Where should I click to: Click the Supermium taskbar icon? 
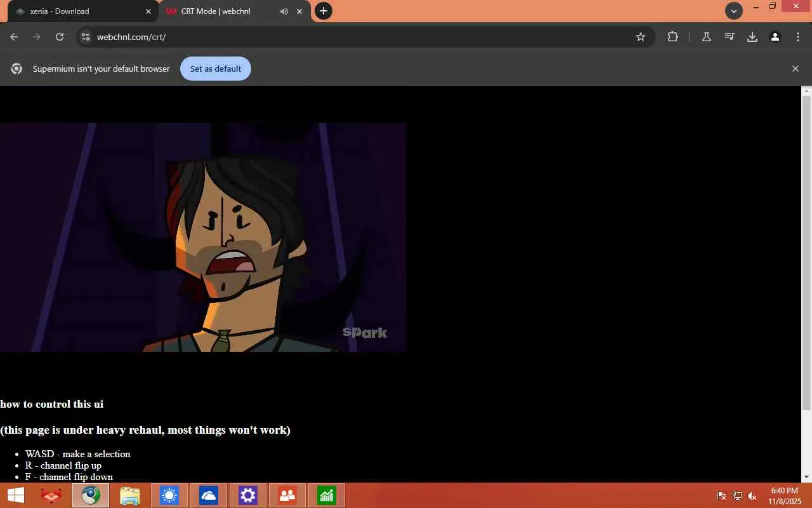[x=91, y=495]
